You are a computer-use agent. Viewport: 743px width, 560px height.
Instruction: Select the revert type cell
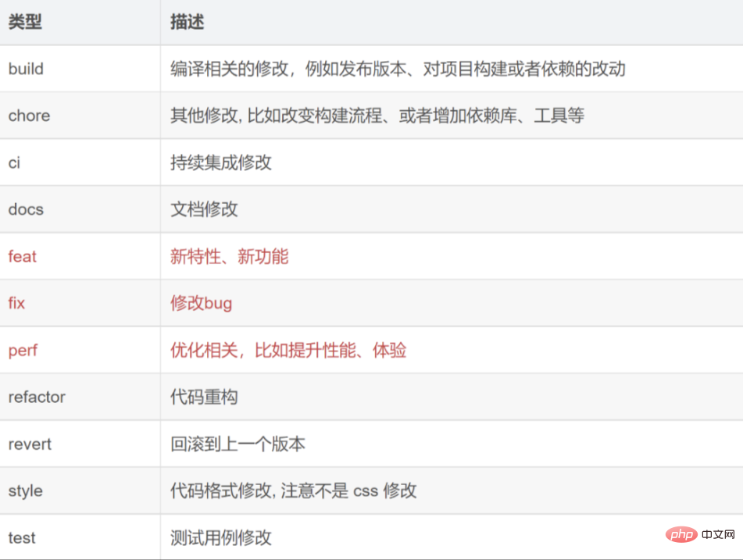[x=30, y=444]
